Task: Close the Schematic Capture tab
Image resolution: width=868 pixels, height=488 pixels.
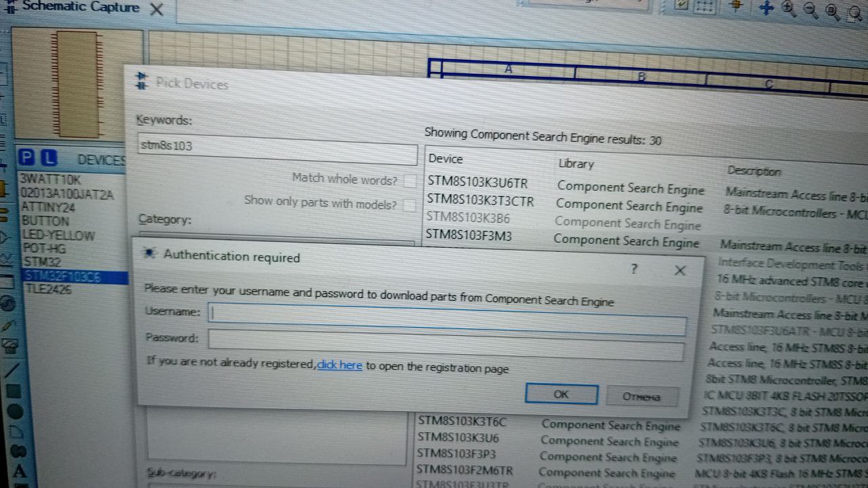Action: (157, 9)
